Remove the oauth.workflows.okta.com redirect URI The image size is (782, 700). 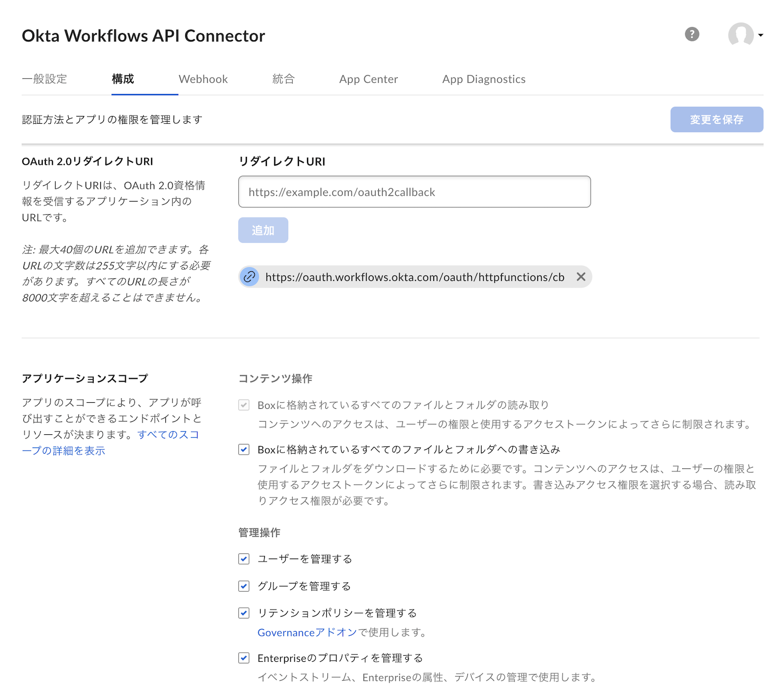click(581, 277)
